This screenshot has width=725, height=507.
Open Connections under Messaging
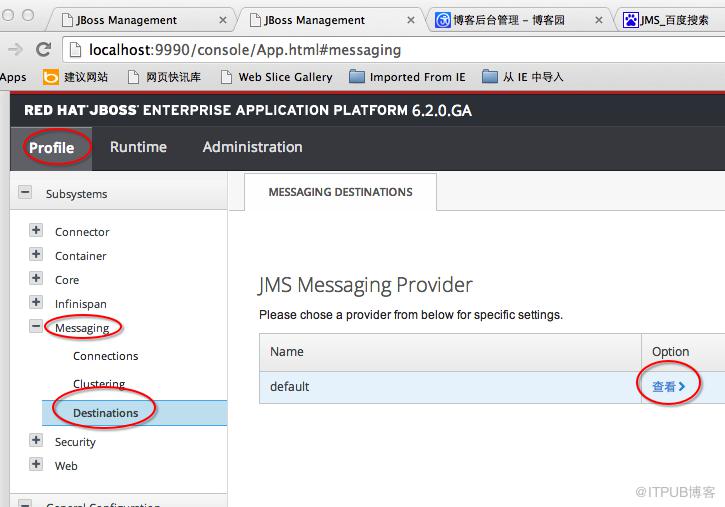[x=105, y=356]
